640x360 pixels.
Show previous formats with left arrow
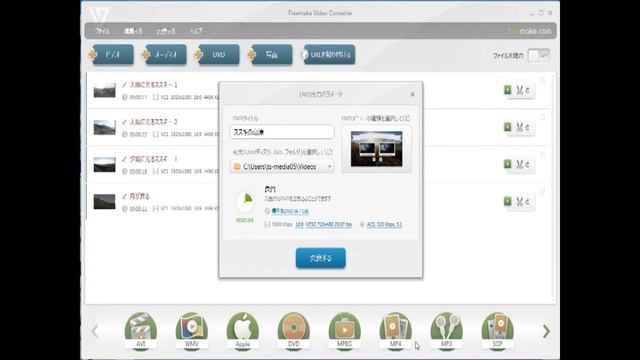(x=95, y=331)
